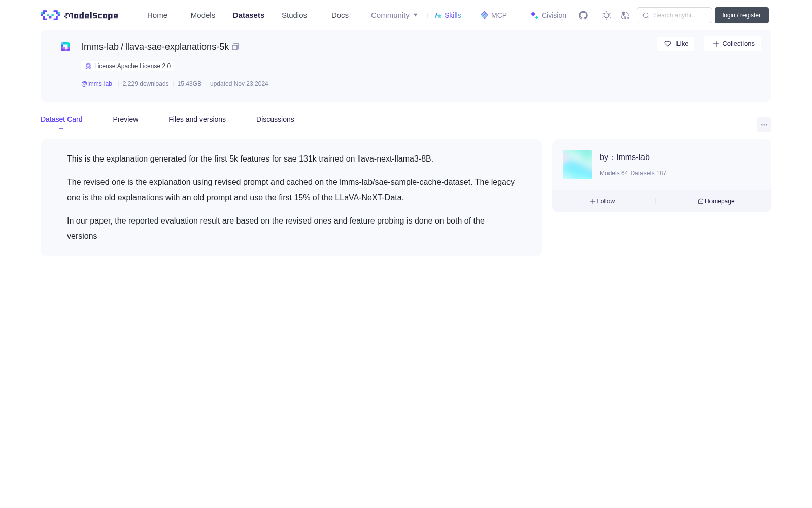Switch language with the translate icon
The width and height of the screenshot is (812, 508).
pos(625,15)
